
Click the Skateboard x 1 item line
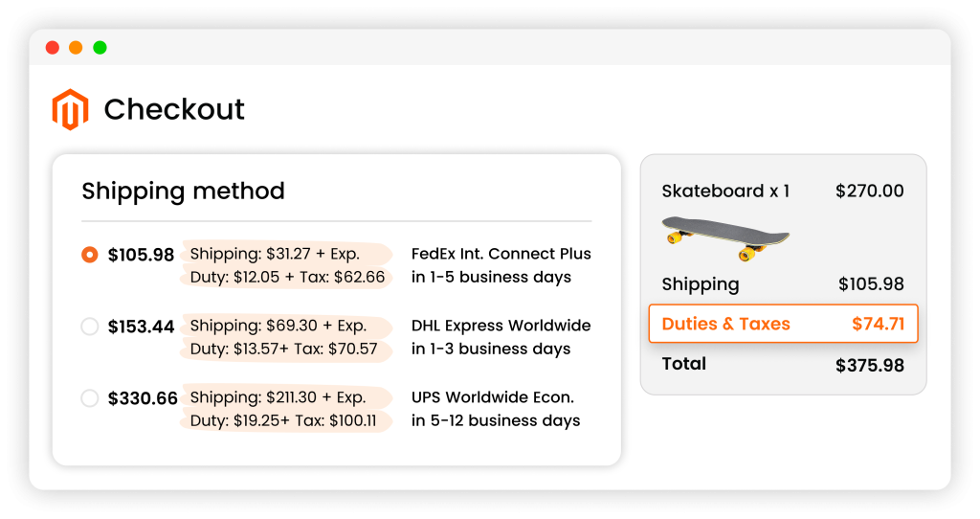[x=725, y=191]
